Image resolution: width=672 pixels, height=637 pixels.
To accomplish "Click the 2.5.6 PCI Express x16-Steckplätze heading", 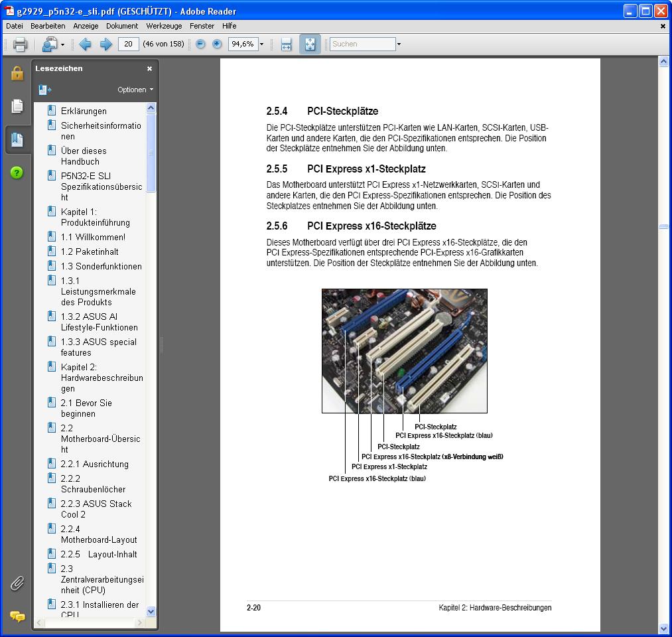I will coord(351,226).
